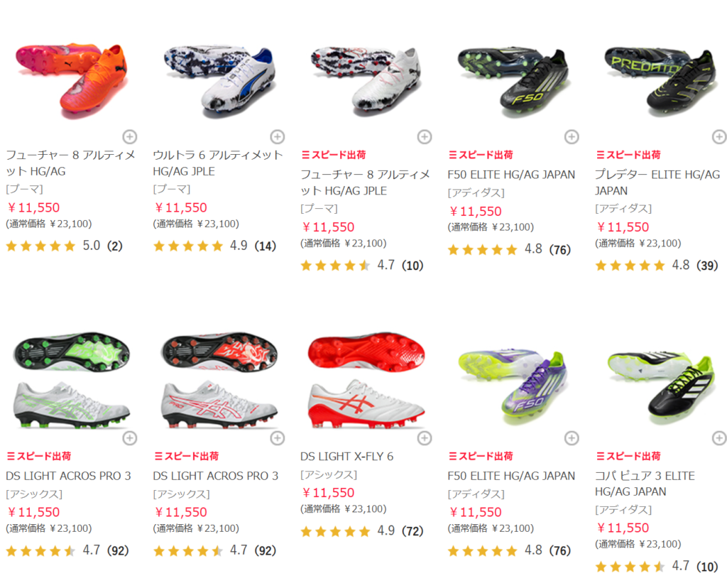The width and height of the screenshot is (727, 588).
Task: Open the purple F50 ELITE boot image
Action: coord(513,385)
